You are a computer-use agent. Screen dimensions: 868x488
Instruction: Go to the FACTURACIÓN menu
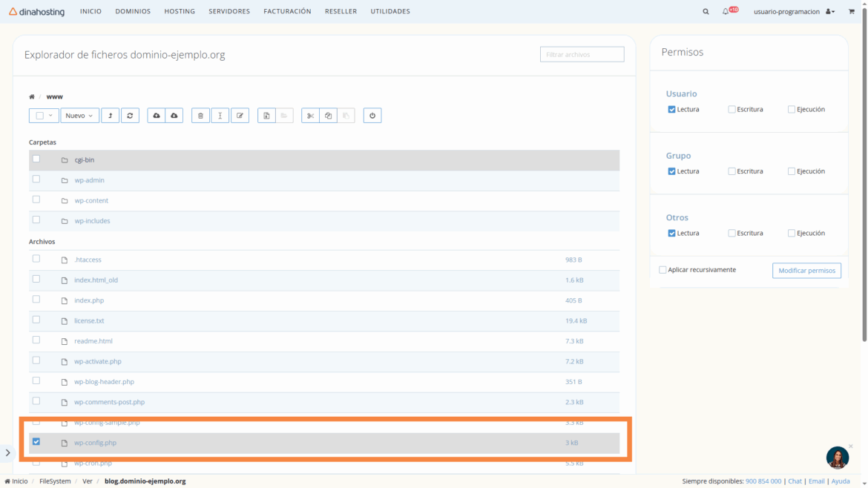pyautogui.click(x=287, y=12)
